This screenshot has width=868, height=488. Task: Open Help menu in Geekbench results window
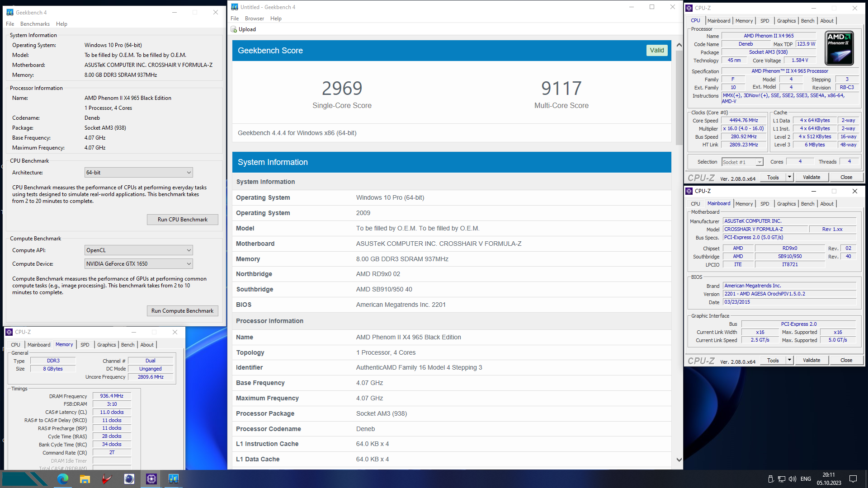pyautogui.click(x=276, y=19)
